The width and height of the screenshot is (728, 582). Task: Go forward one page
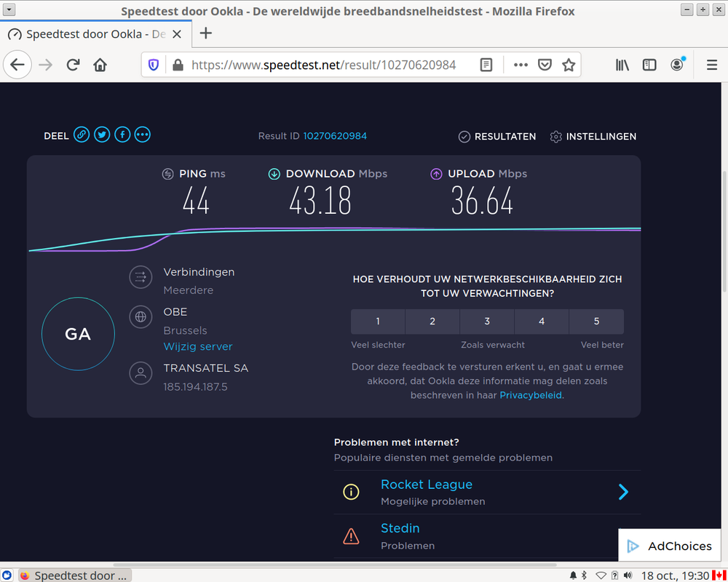pyautogui.click(x=45, y=65)
